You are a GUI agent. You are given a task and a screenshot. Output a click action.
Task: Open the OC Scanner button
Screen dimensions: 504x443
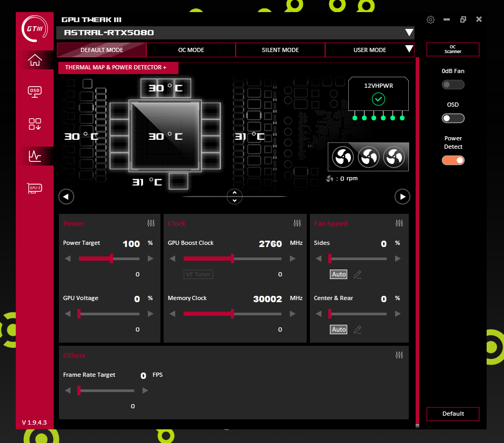coord(453,49)
